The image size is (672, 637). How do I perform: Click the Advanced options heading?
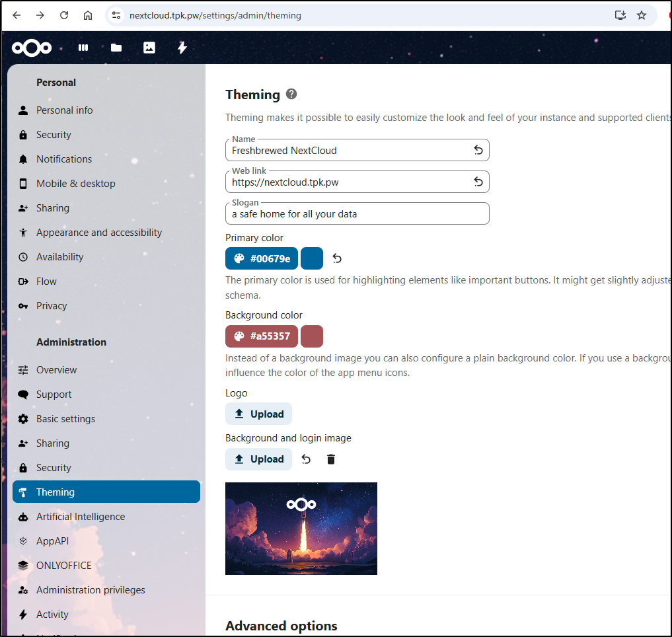tap(281, 626)
